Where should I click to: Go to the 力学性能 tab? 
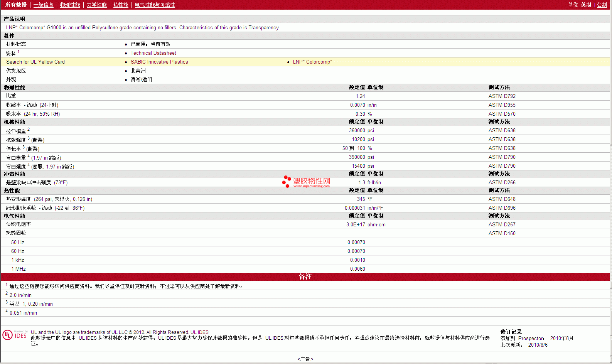(x=96, y=5)
